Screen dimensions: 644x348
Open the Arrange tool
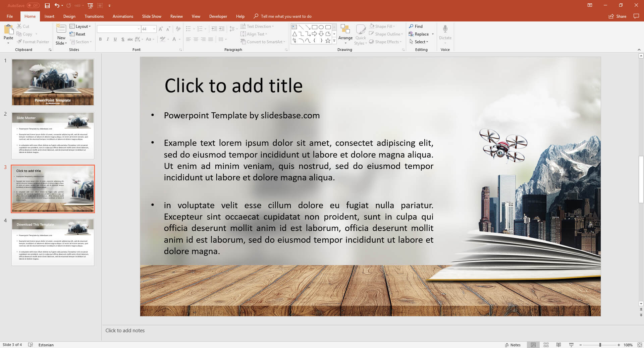click(x=345, y=34)
